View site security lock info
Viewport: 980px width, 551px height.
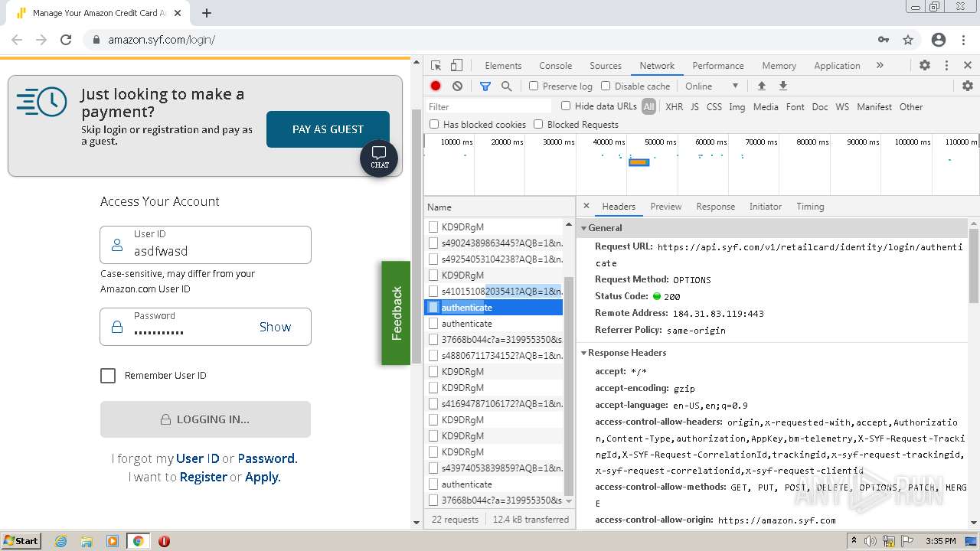pos(96,40)
